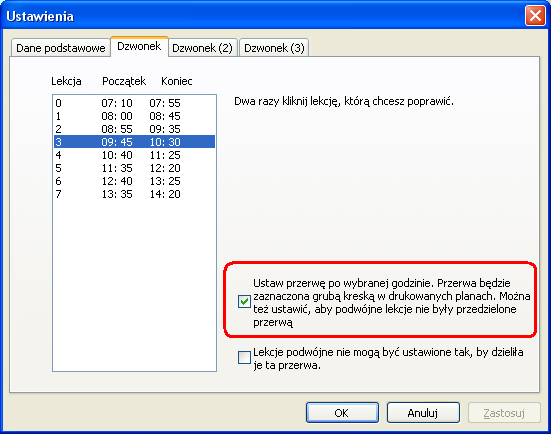The width and height of the screenshot is (551, 434).
Task: Switch to the Dane podstawowe tab
Action: pyautogui.click(x=61, y=47)
